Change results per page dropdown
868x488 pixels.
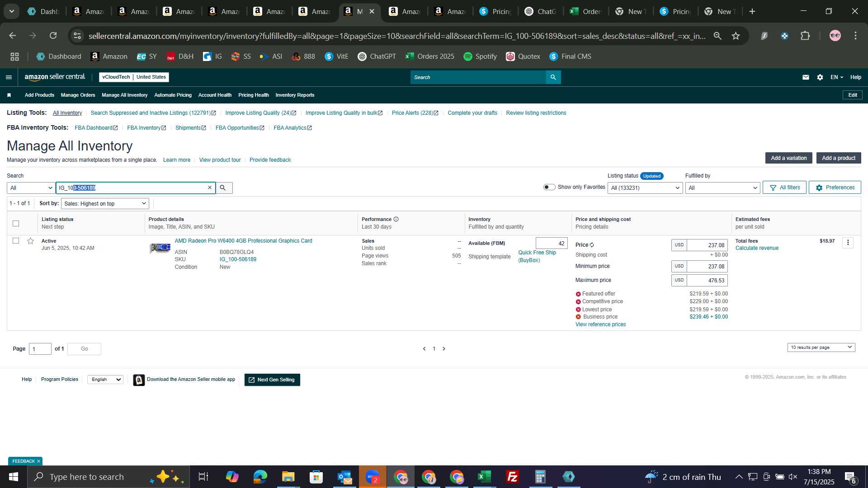pos(821,347)
